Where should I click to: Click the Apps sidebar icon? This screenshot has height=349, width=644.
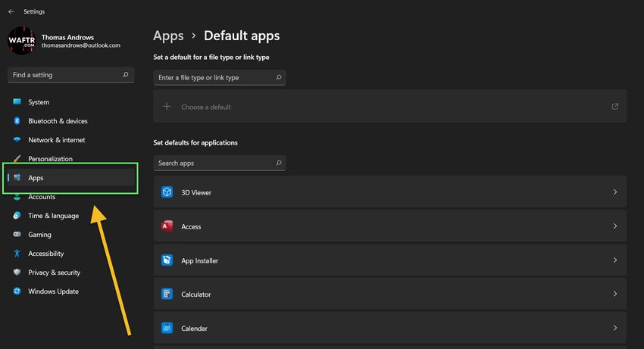(x=17, y=177)
